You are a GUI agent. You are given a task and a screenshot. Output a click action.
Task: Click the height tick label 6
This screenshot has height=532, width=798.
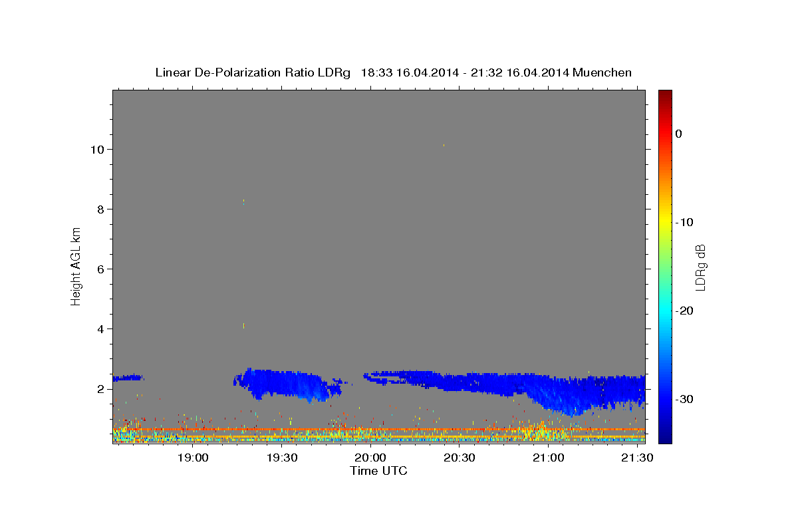click(99, 269)
